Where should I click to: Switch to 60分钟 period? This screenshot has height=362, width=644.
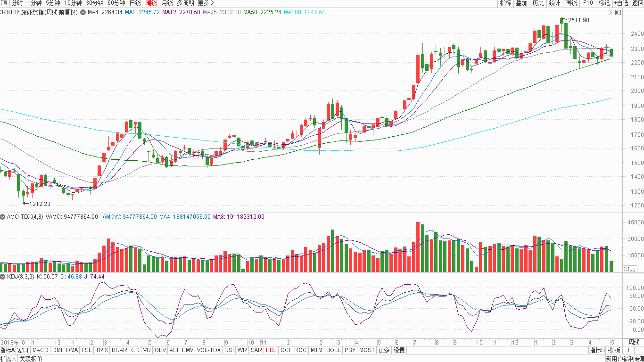click(x=116, y=3)
